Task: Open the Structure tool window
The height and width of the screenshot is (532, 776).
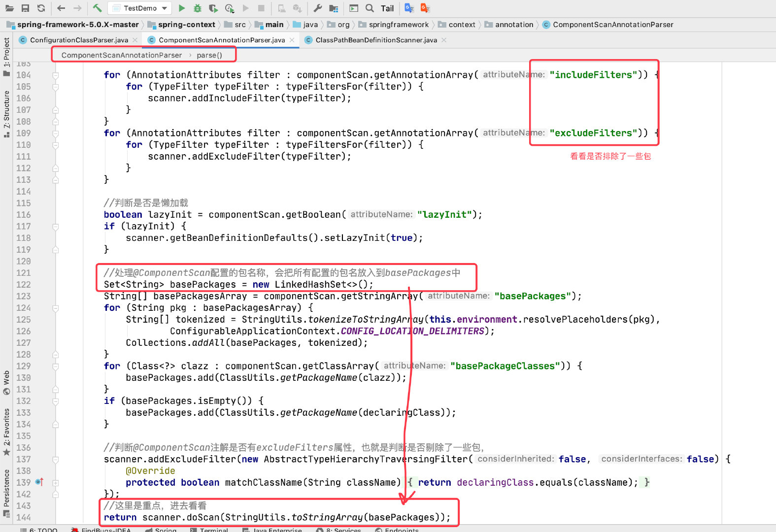Action: [x=6, y=114]
